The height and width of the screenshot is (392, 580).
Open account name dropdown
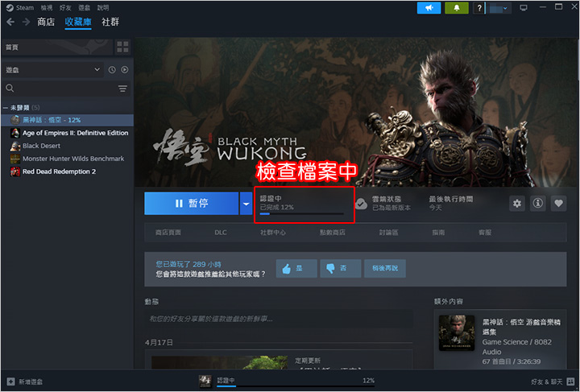point(499,8)
